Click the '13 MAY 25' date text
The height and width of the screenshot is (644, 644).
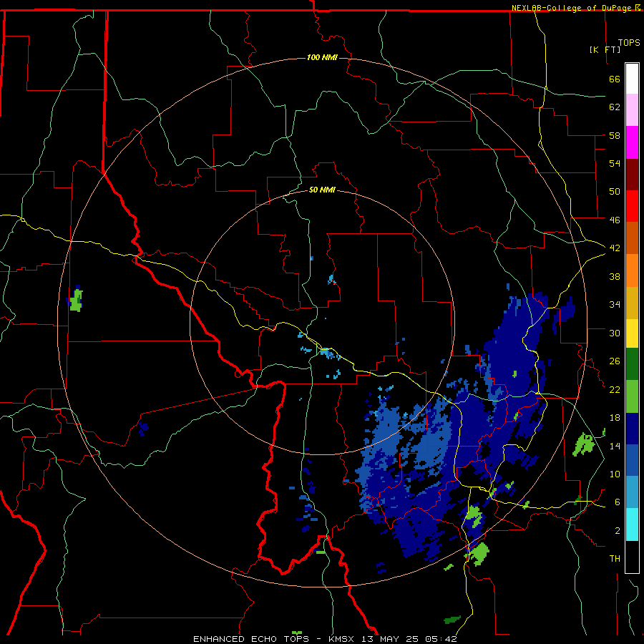(x=391, y=639)
